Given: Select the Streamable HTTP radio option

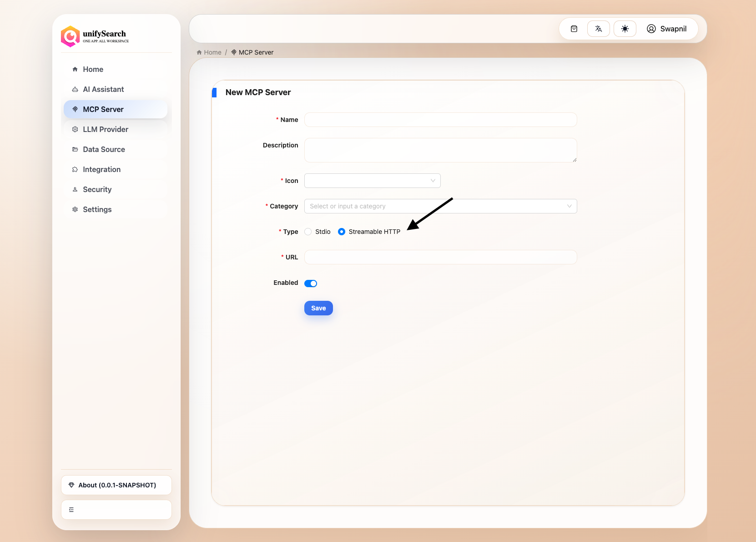Looking at the screenshot, I should (342, 232).
